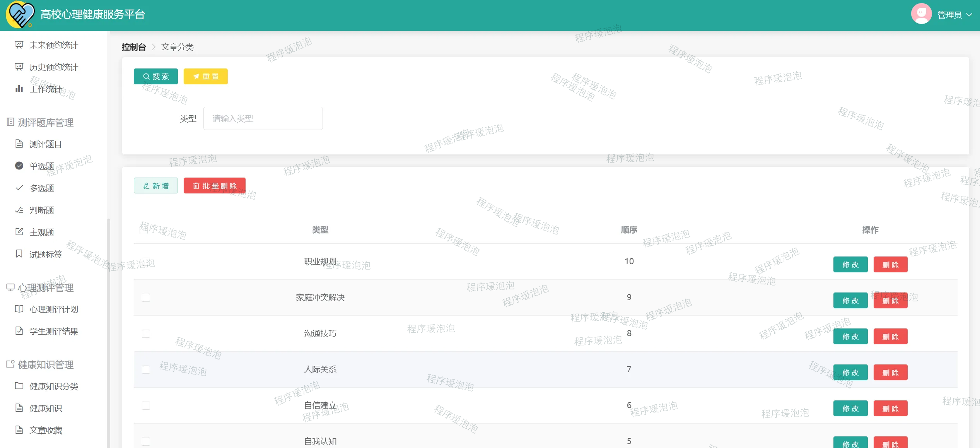Click the platform heart-handshake logo

coord(20,15)
